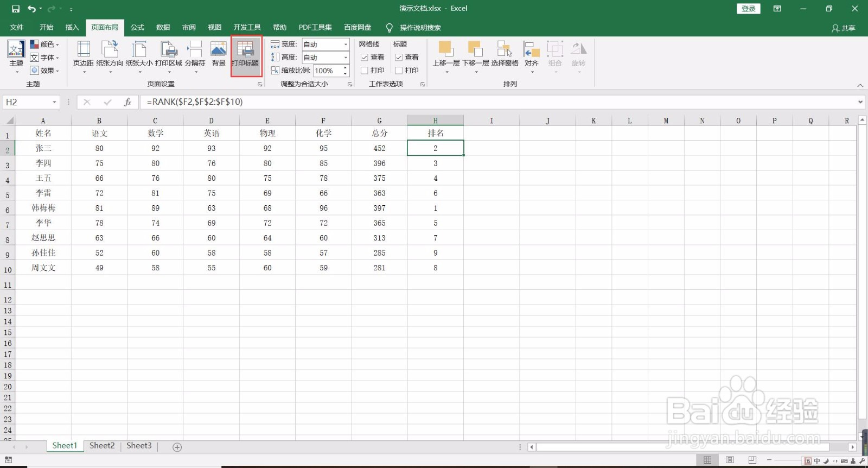
Task: Open the Orientation (纸张方向) button
Action: (110, 57)
